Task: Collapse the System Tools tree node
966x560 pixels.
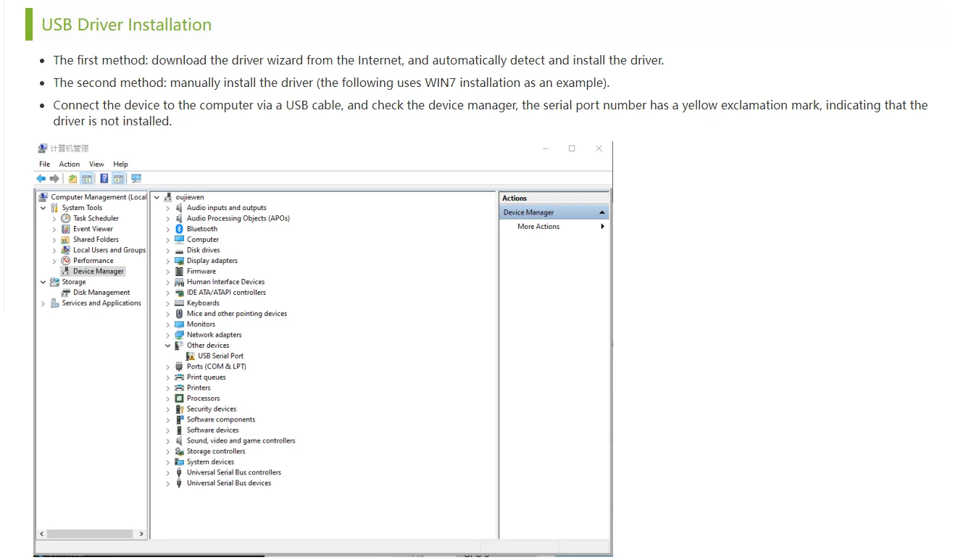Action: (43, 208)
